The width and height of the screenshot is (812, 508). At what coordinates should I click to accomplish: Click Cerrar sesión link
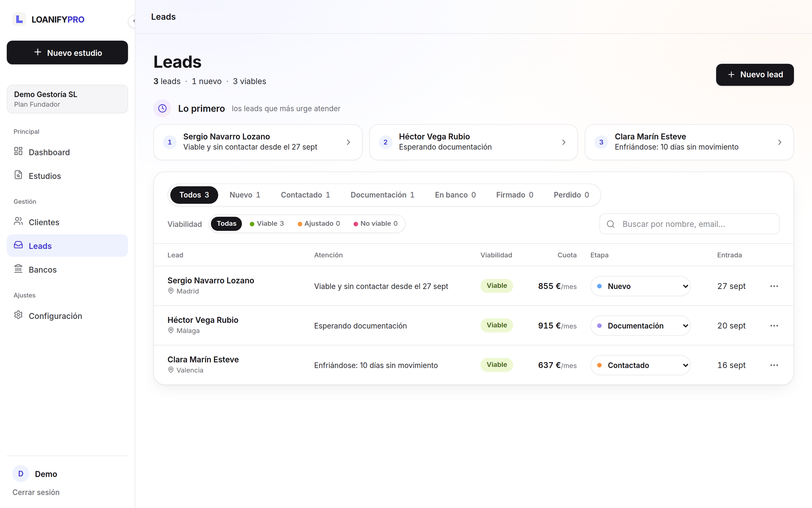(x=36, y=492)
